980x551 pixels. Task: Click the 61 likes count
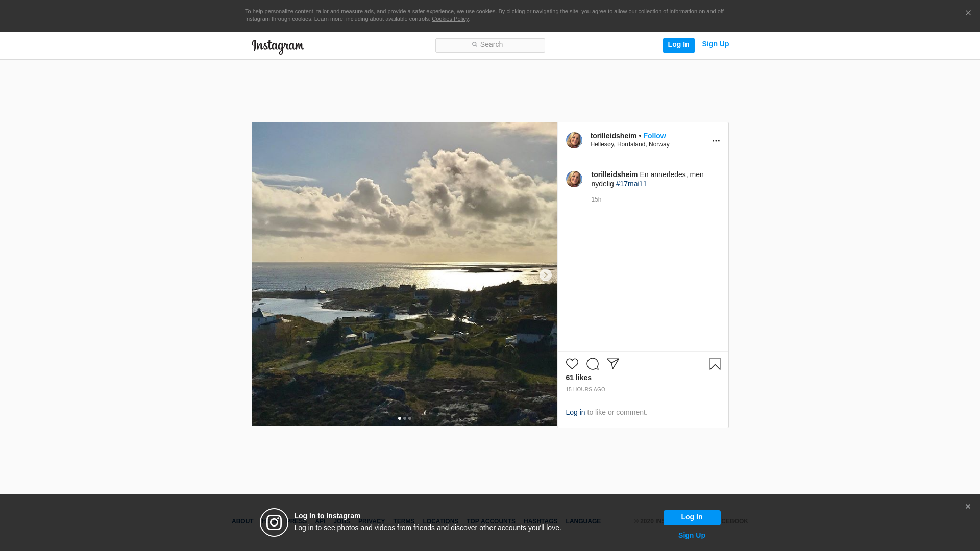578,378
